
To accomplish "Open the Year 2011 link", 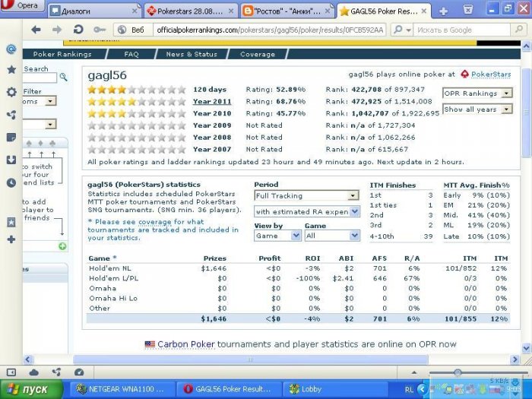I will 212,101.
